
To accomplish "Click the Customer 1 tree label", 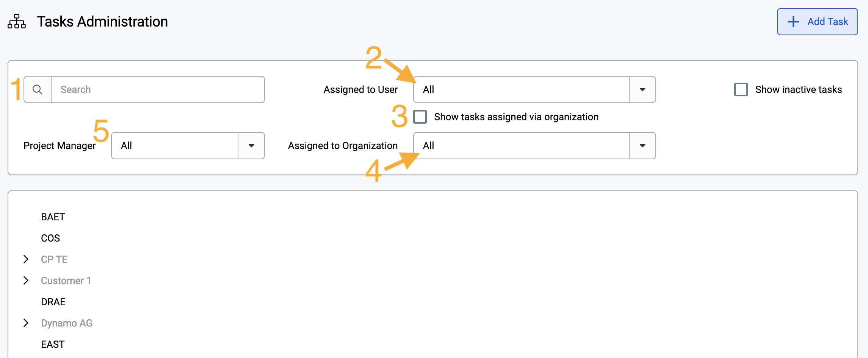I will tap(66, 281).
